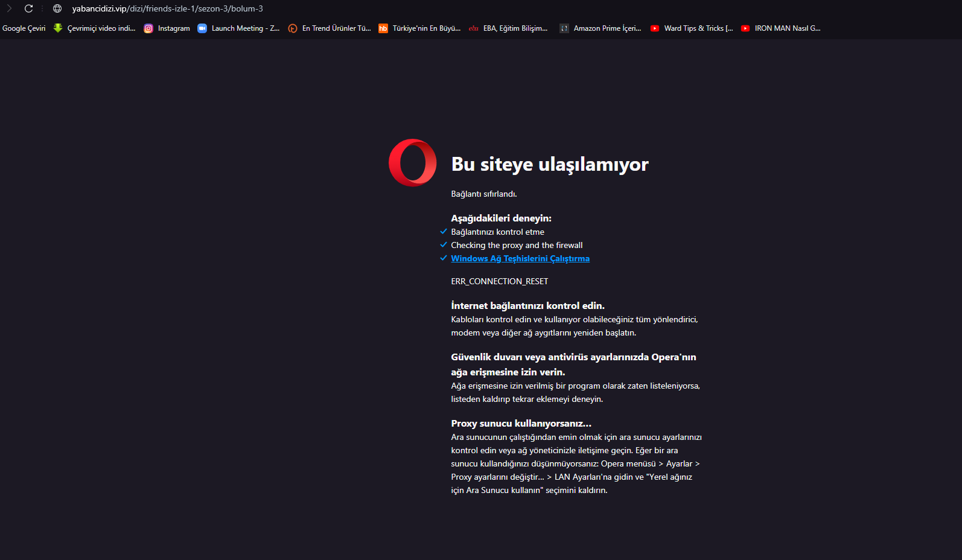This screenshot has height=560, width=962.
Task: Open the EBA, Eğitim Bilişim... bookmark
Action: coord(515,28)
